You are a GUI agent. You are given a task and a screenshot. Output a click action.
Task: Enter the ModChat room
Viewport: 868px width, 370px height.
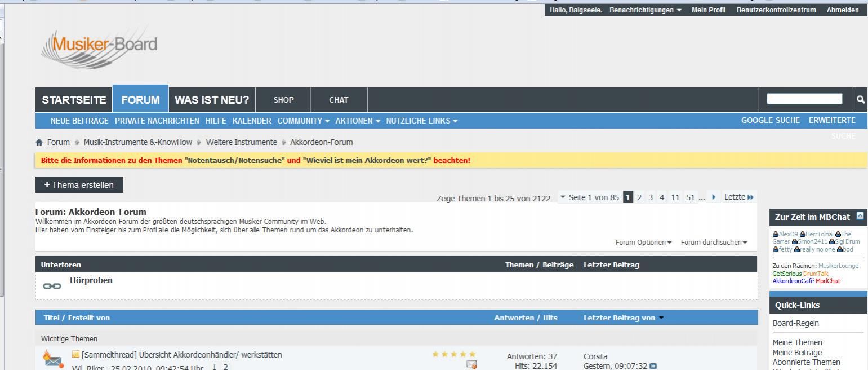tap(827, 281)
